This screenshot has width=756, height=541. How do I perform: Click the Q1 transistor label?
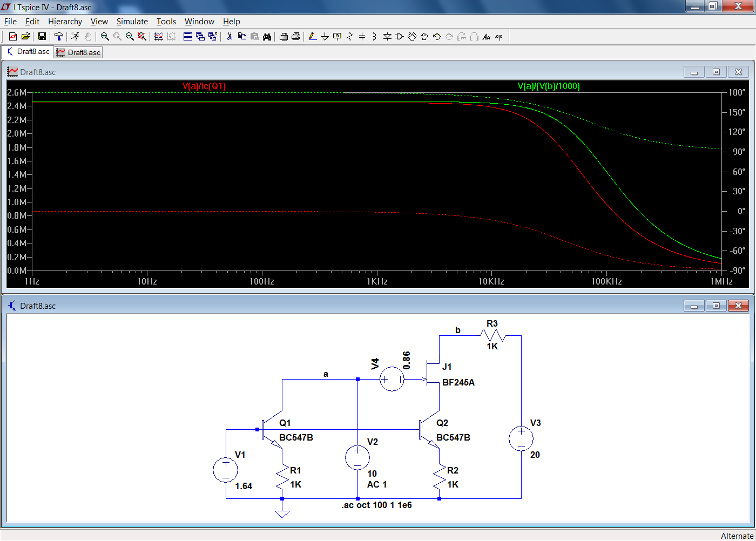pos(285,423)
